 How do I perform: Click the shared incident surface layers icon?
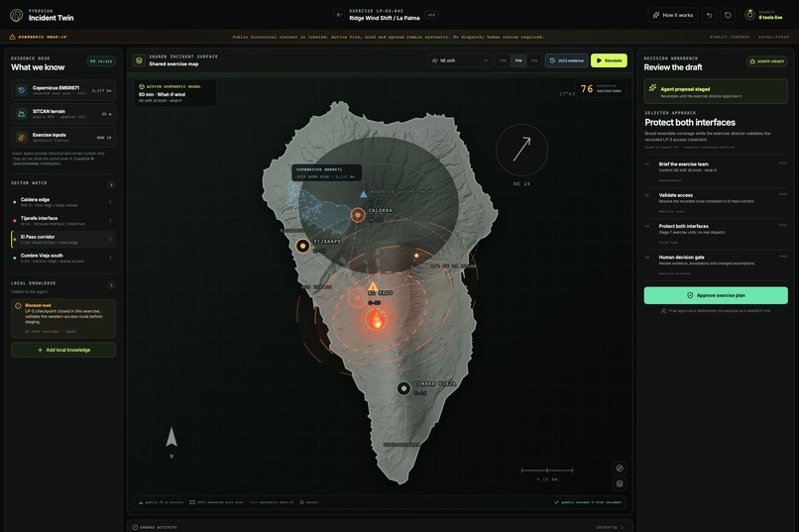pyautogui.click(x=139, y=60)
